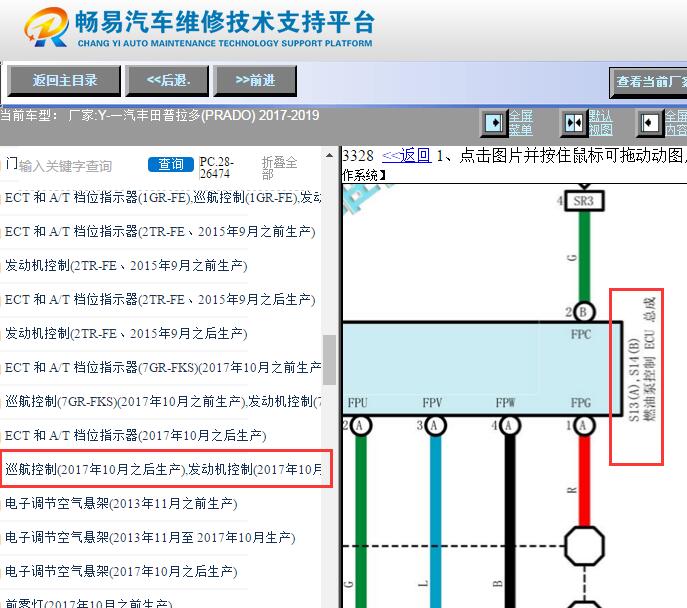Image resolution: width=687 pixels, height=608 pixels.
Task: Click the FPW terminal label
Action: pos(505,403)
